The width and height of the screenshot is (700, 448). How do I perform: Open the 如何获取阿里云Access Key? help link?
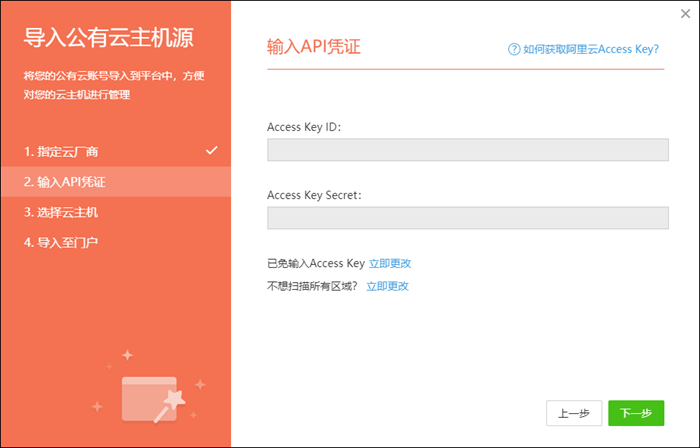[590, 47]
